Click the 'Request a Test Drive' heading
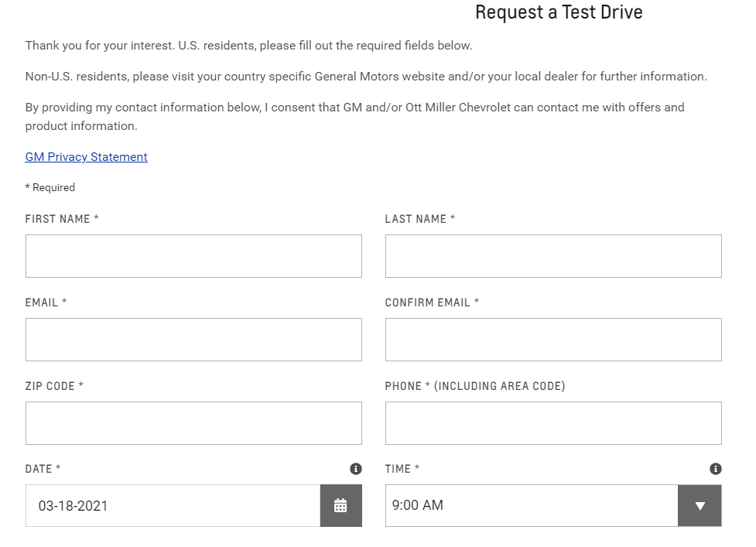The image size is (756, 547). coord(559,12)
